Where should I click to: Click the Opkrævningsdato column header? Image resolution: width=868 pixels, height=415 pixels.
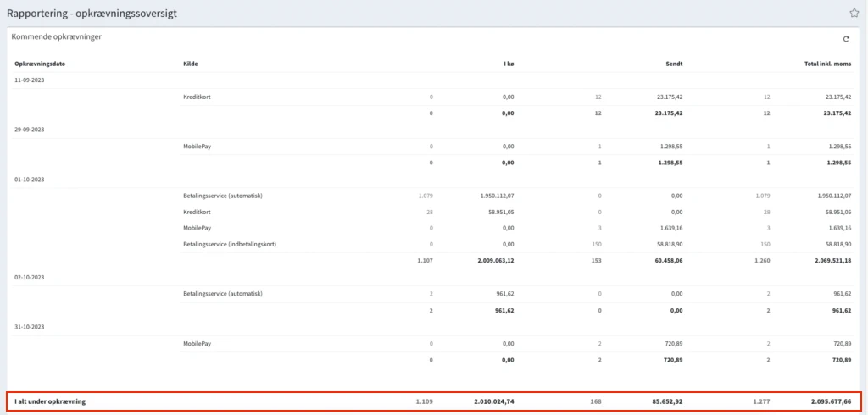coord(41,64)
